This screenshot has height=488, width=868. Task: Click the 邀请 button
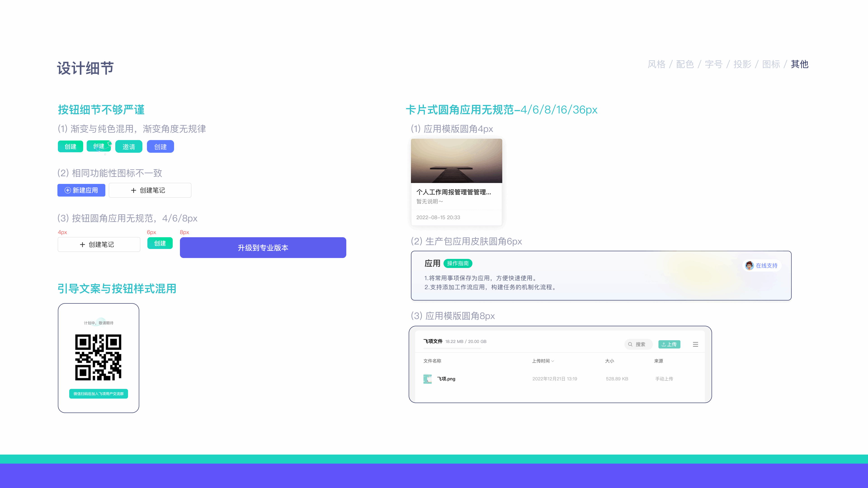click(x=129, y=146)
